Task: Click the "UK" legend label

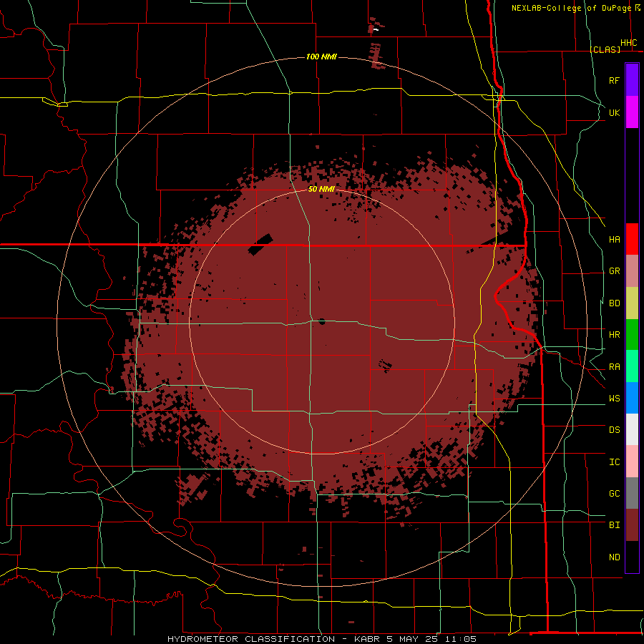Action: pyautogui.click(x=614, y=112)
